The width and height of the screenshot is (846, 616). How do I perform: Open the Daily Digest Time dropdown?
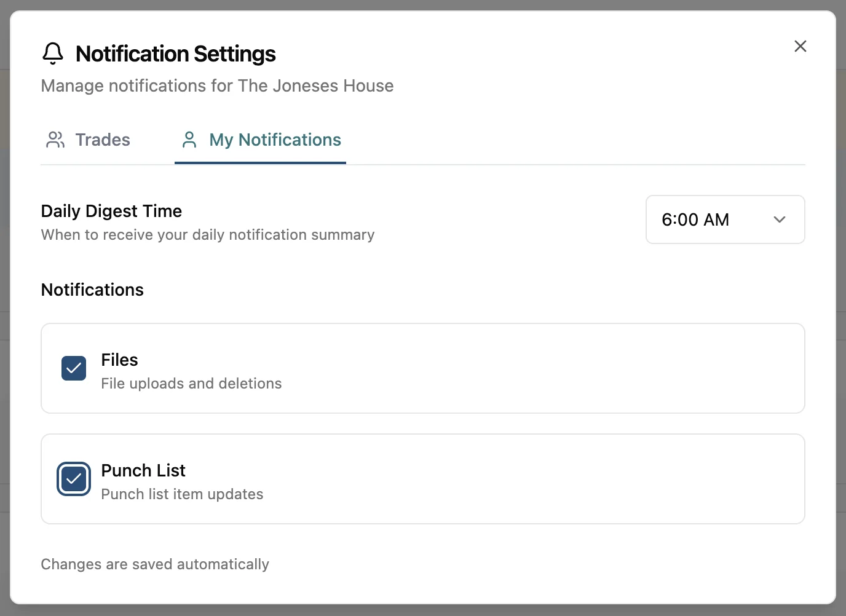pos(725,219)
